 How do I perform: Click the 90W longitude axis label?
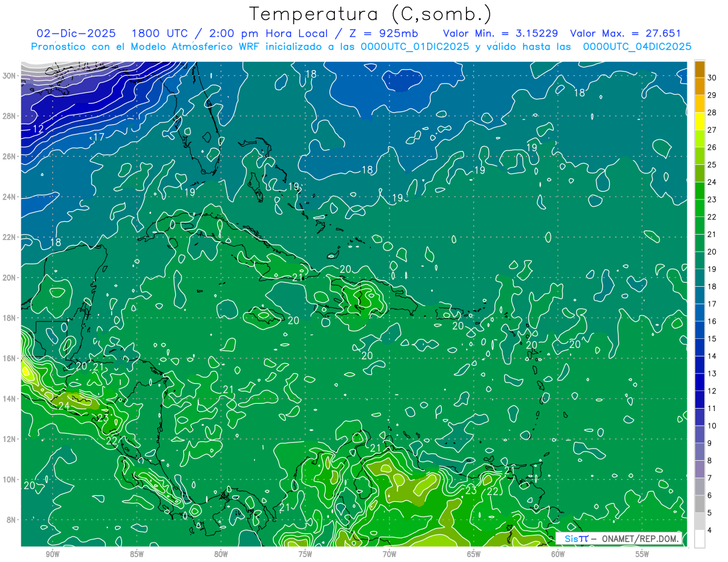click(53, 554)
